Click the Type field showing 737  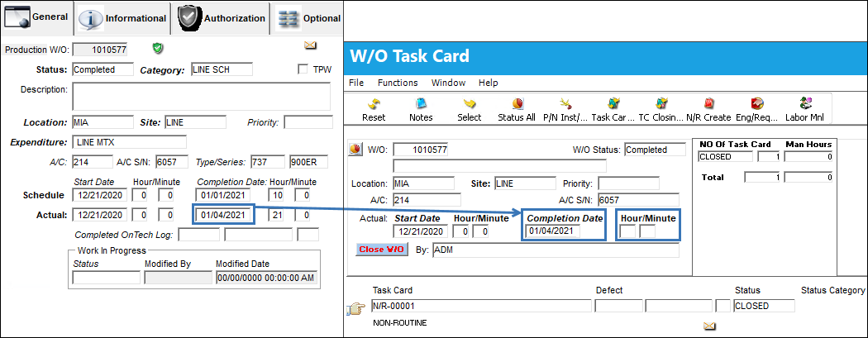(x=267, y=161)
